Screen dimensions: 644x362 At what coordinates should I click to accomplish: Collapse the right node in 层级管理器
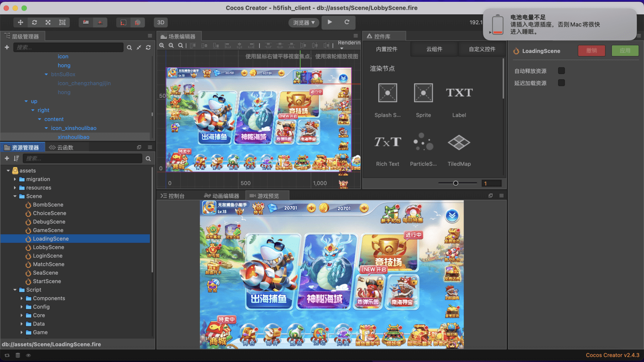pos(32,110)
